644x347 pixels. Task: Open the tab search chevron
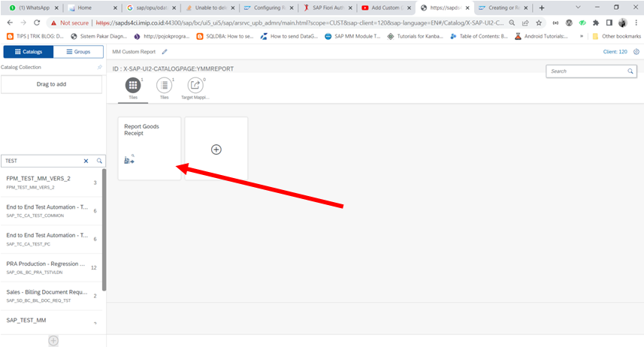coord(578,8)
